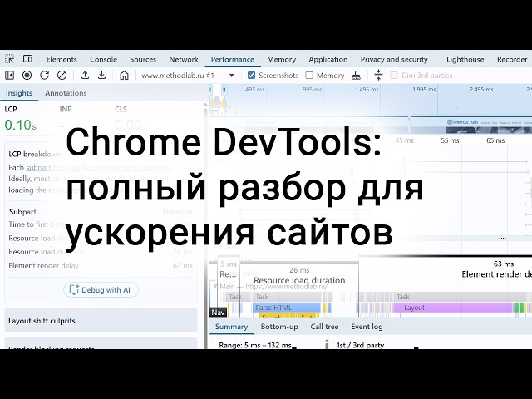Click the Debug with AI button

coord(101,290)
